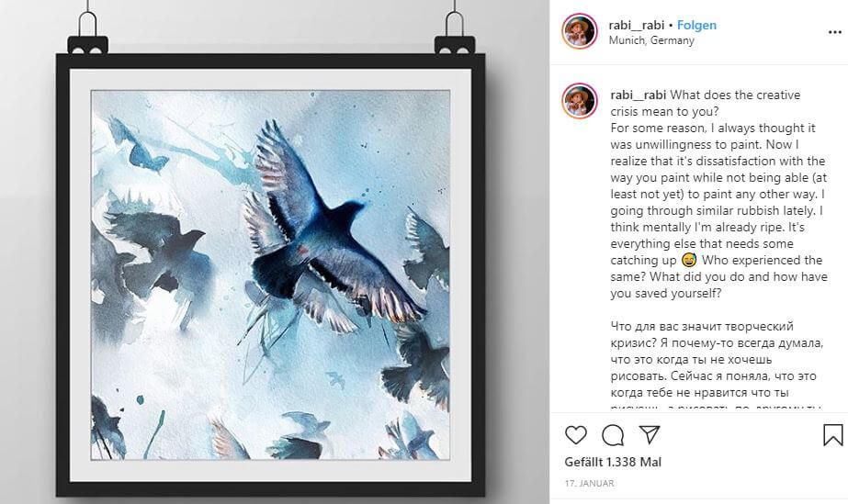
Task: Click rabi__rabi header profile avatar
Action: [x=579, y=31]
